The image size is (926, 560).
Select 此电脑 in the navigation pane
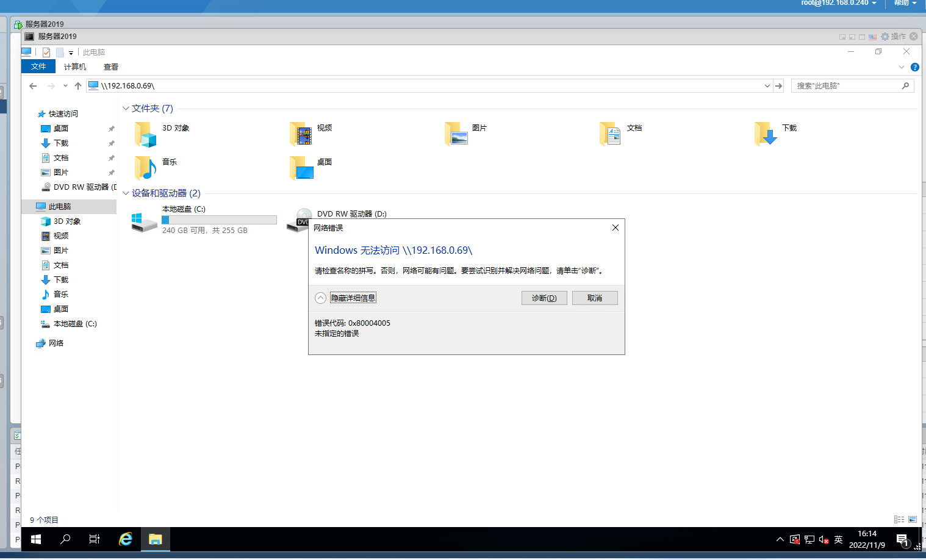pyautogui.click(x=68, y=207)
